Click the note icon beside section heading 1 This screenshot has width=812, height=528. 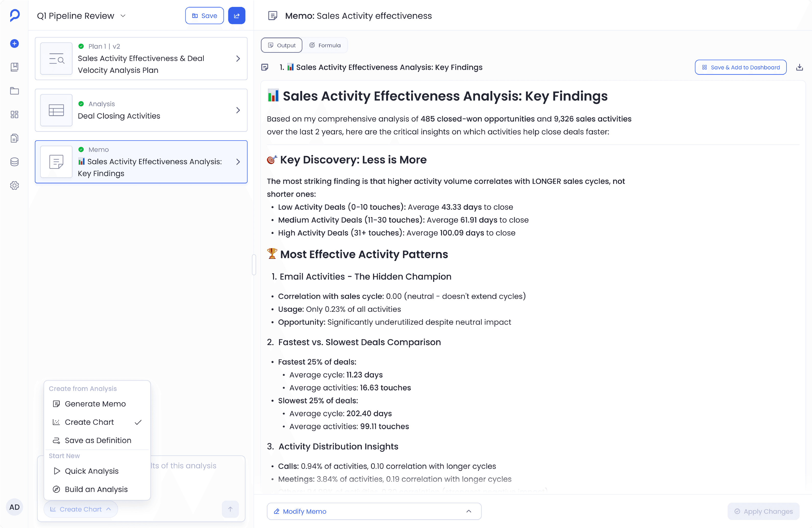(x=265, y=67)
